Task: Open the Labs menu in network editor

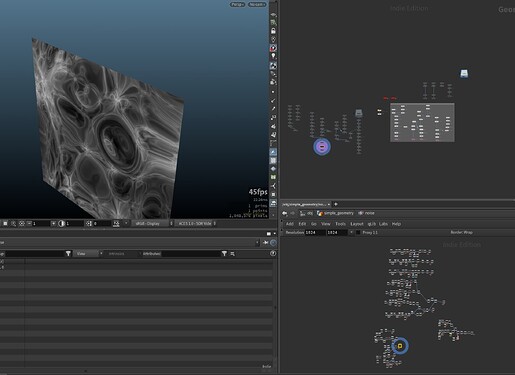Action: click(383, 224)
